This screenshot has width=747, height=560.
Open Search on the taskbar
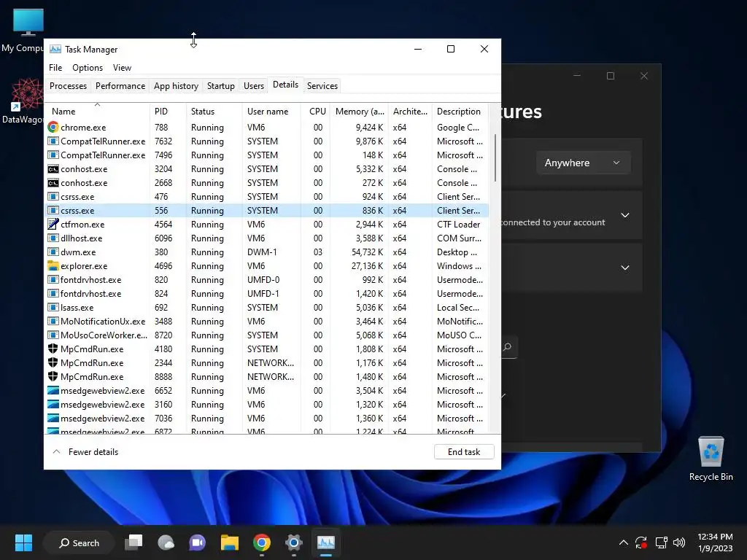pyautogui.click(x=79, y=542)
